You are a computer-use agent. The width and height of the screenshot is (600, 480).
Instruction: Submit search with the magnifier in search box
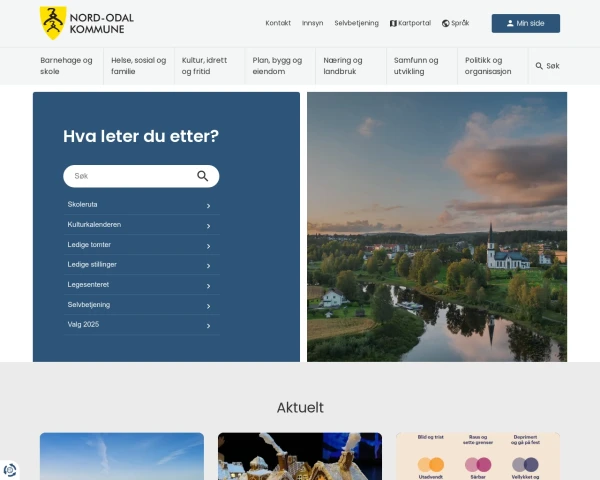[202, 176]
